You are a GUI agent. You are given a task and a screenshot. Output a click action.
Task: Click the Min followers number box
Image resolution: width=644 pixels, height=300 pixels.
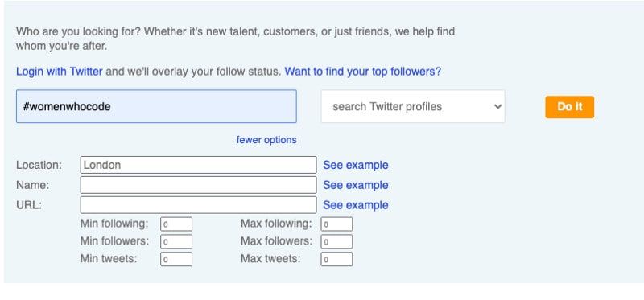tap(176, 242)
